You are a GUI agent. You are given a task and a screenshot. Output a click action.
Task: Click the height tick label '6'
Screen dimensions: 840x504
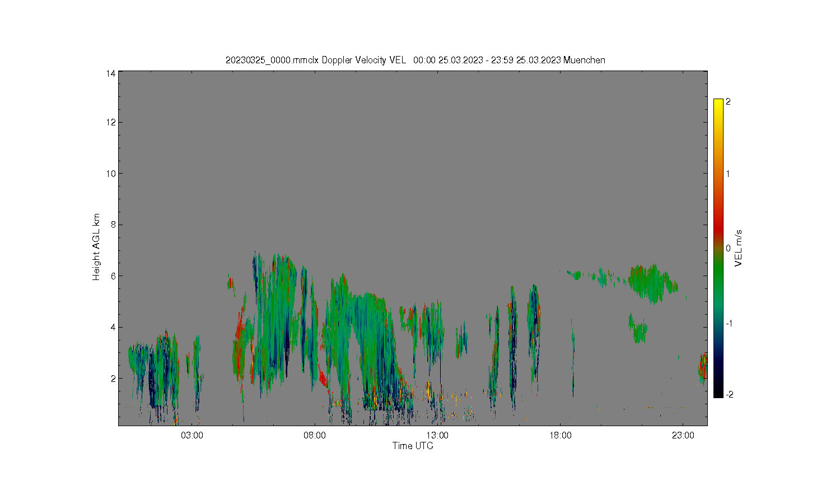tap(113, 276)
